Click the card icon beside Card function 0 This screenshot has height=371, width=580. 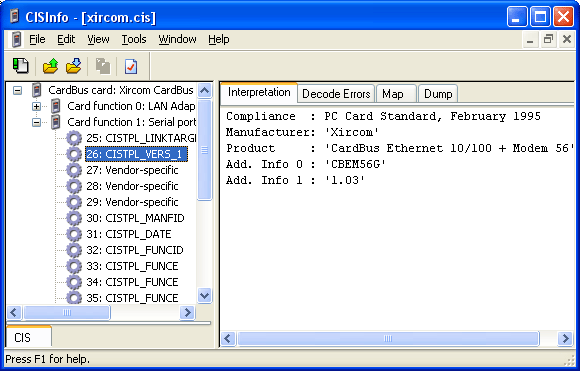click(x=55, y=106)
